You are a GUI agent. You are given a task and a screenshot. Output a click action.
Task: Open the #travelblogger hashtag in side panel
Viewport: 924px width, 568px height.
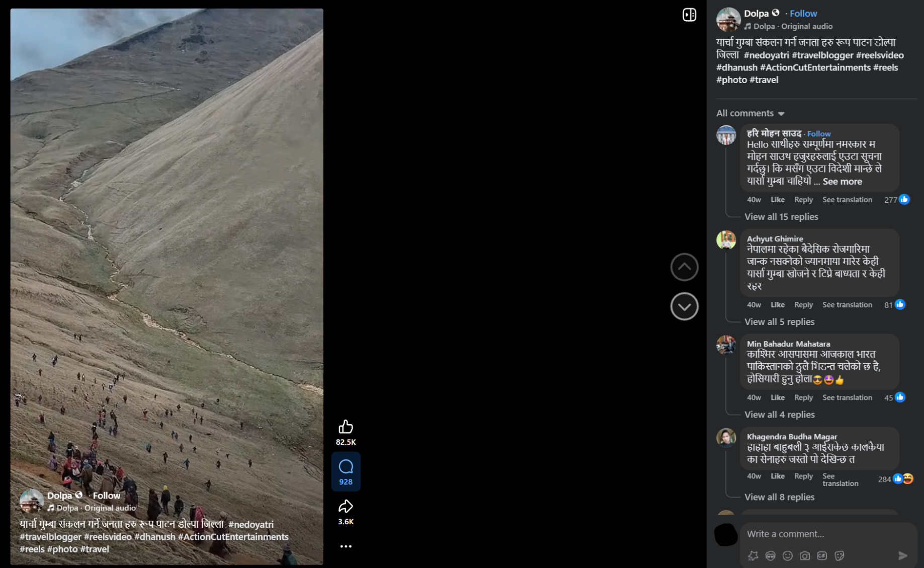click(x=822, y=55)
